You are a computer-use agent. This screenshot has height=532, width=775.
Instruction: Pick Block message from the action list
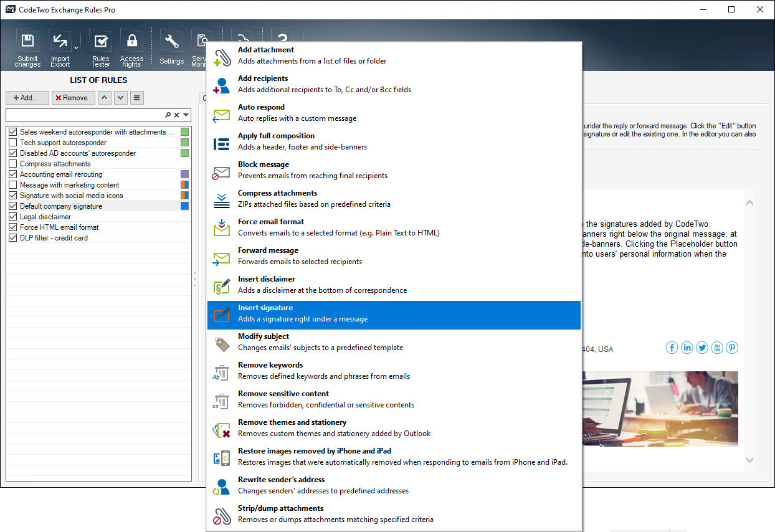[394, 171]
